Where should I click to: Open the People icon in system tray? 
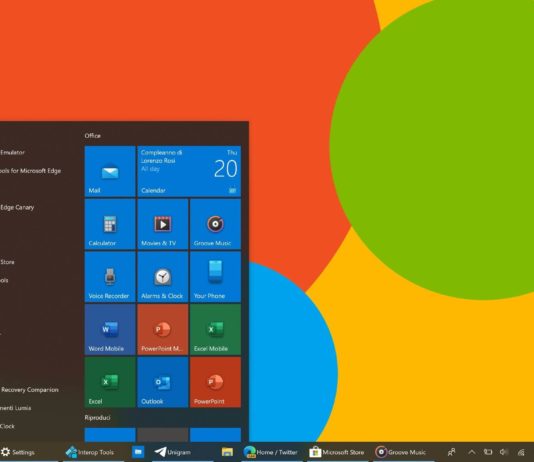(452, 452)
